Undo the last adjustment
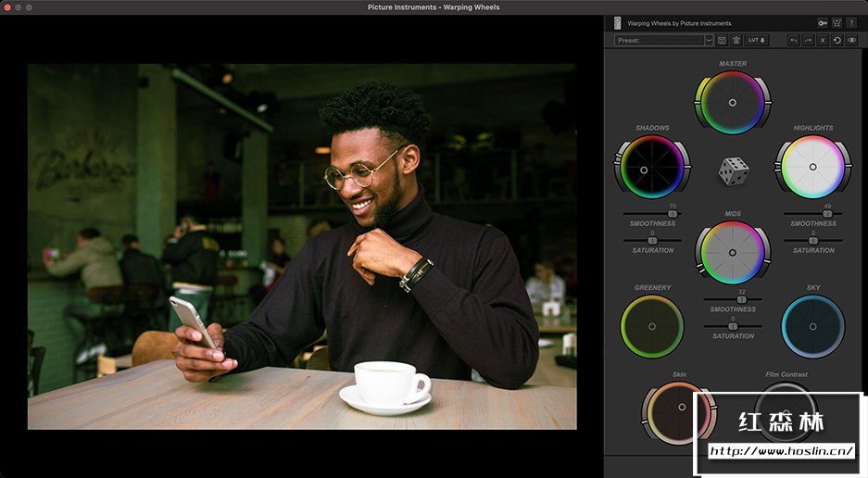Screen dimensions: 868x478 [x=793, y=41]
